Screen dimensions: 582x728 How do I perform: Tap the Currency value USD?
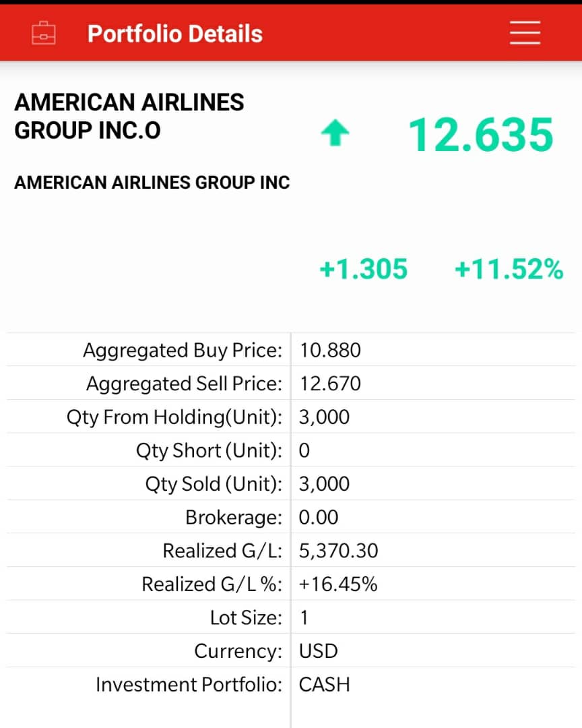click(319, 651)
